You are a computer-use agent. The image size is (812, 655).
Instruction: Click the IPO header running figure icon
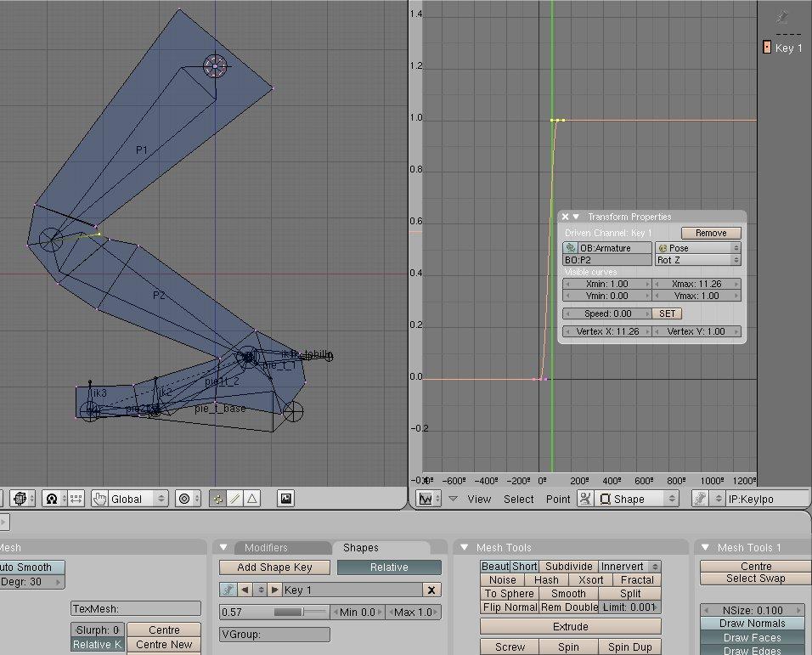585,499
